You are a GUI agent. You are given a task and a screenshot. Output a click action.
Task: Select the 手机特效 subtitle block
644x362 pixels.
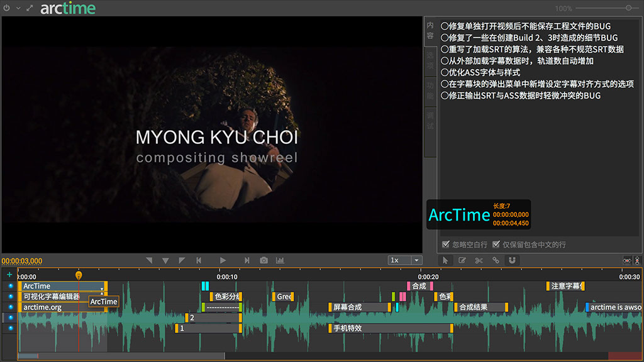[391, 328]
